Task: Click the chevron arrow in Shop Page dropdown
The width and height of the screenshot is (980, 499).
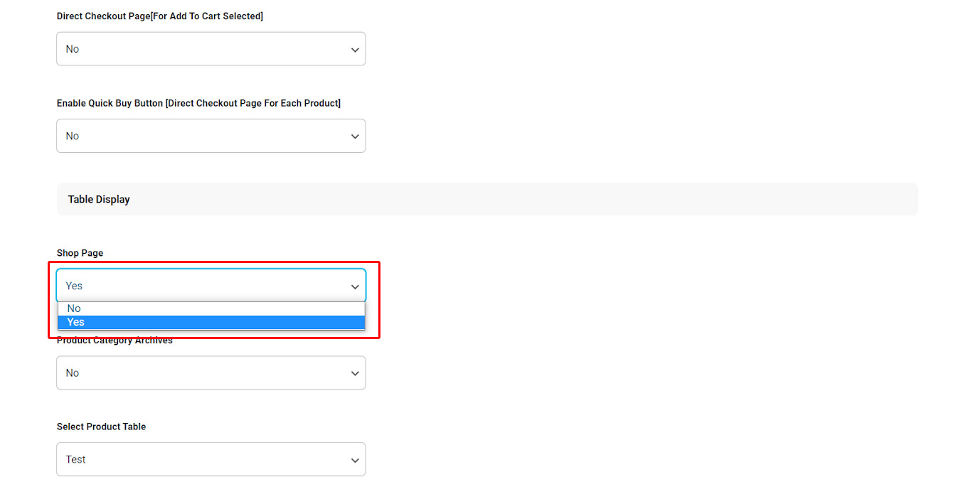Action: click(x=355, y=286)
